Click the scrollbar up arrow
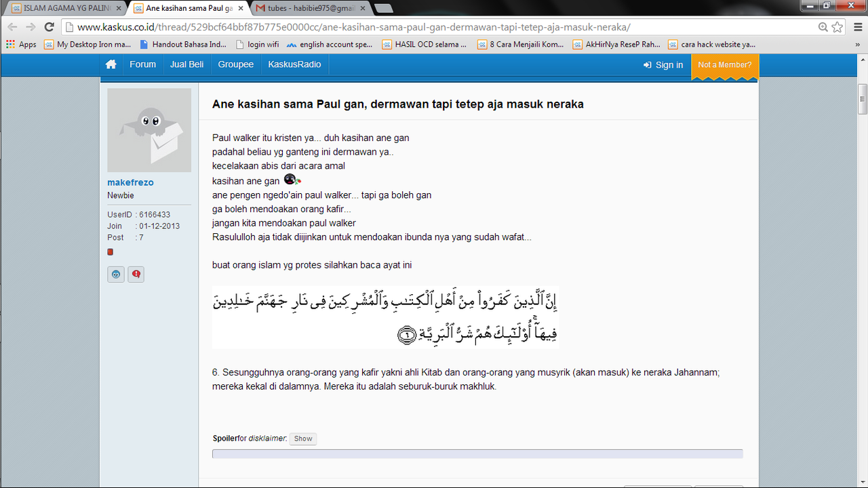 click(x=863, y=59)
